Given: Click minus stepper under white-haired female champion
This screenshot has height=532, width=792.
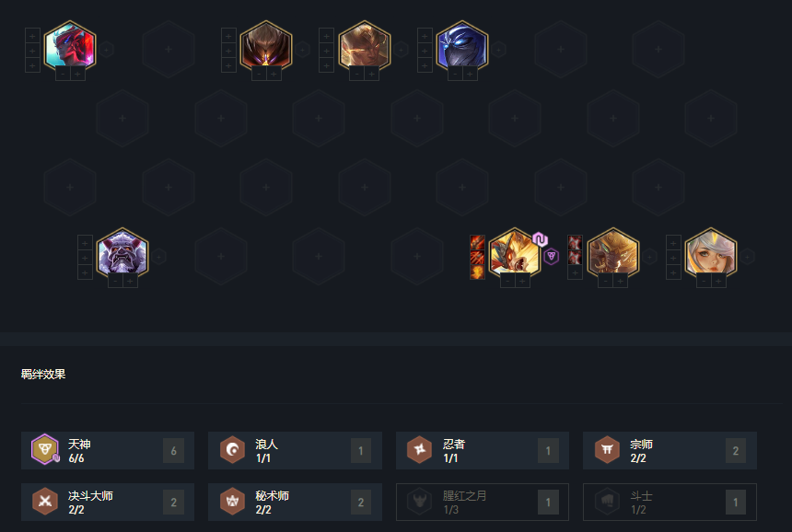Looking at the screenshot, I should pos(704,281).
